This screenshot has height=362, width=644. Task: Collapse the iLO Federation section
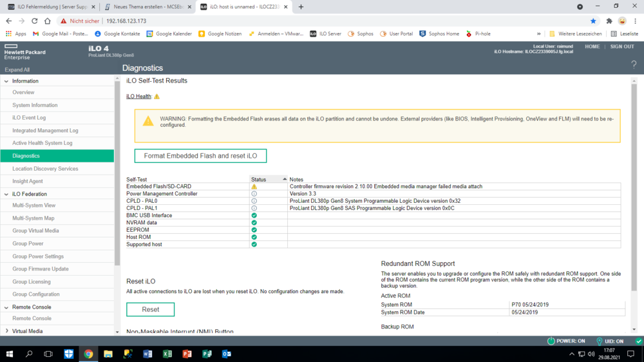click(x=6, y=194)
